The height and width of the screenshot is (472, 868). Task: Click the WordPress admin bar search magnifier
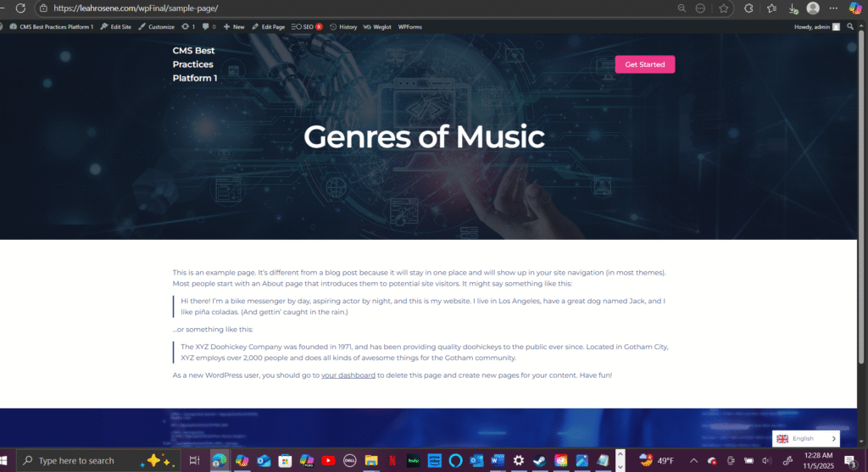coord(850,26)
